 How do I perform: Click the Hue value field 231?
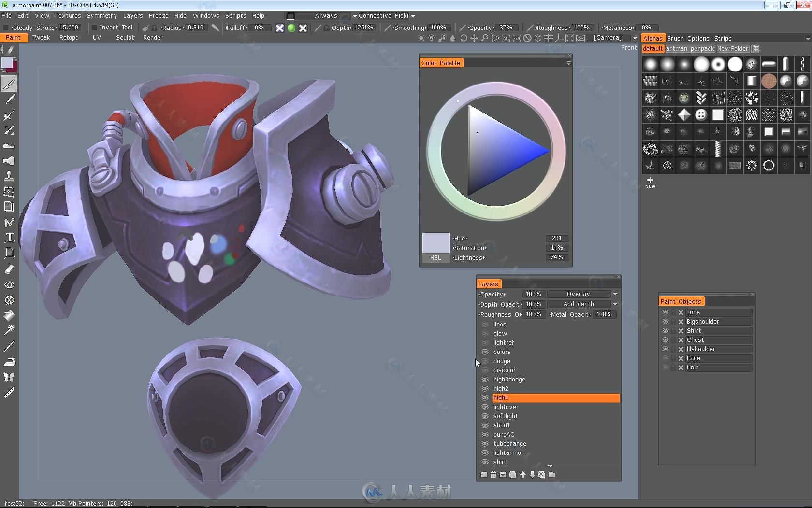click(x=557, y=238)
